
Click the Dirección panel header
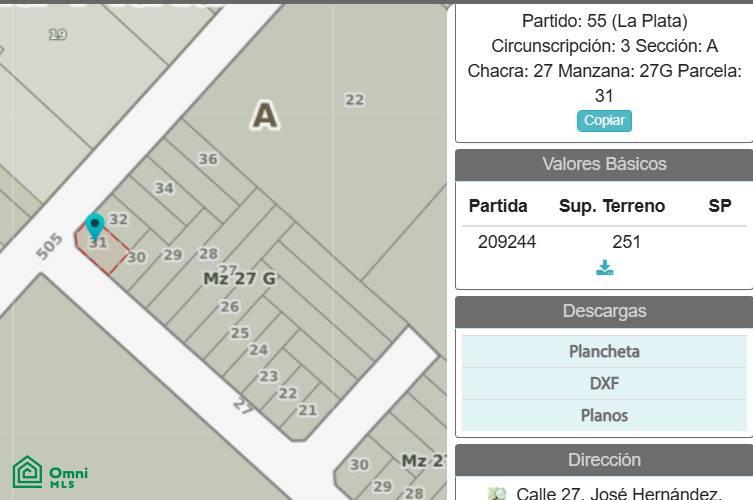click(x=604, y=460)
